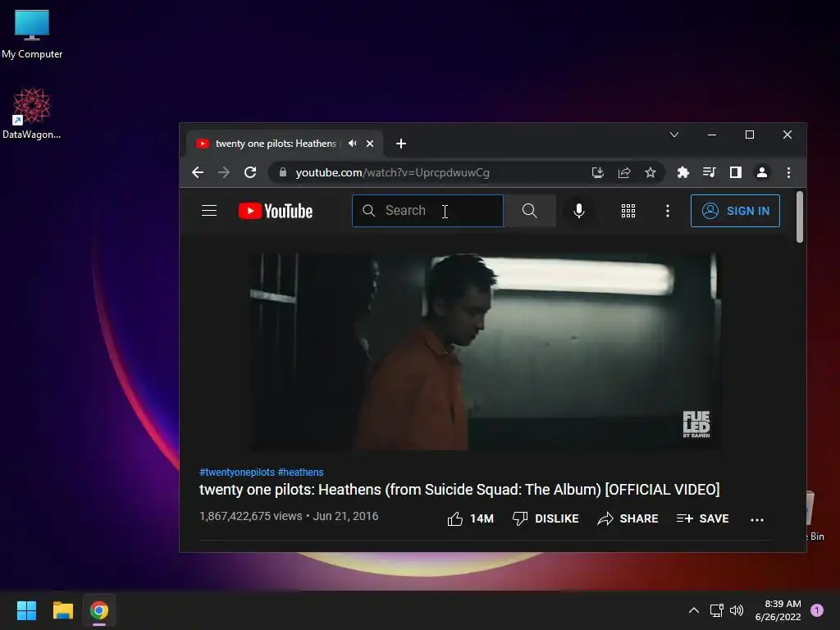Viewport: 840px width, 630px height.
Task: Mute the tab via the speaker icon on tab
Action: 352,144
